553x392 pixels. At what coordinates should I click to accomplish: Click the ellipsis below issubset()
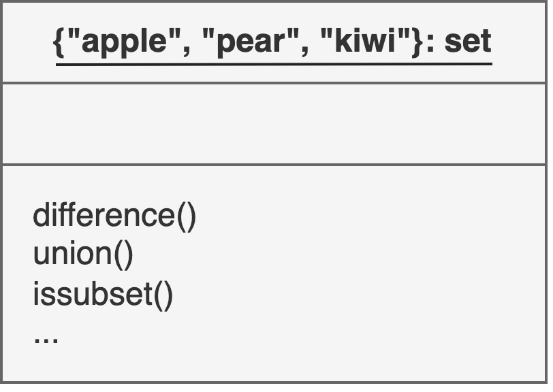46,340
